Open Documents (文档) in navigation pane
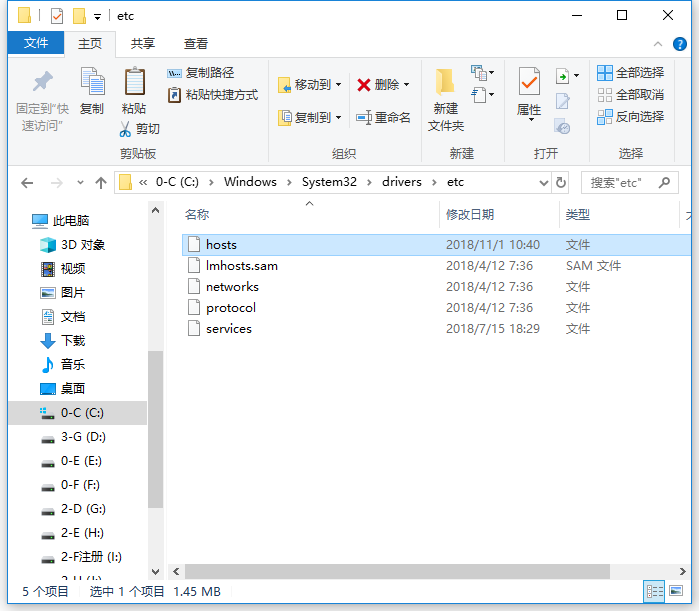The width and height of the screenshot is (699, 611). click(x=63, y=317)
